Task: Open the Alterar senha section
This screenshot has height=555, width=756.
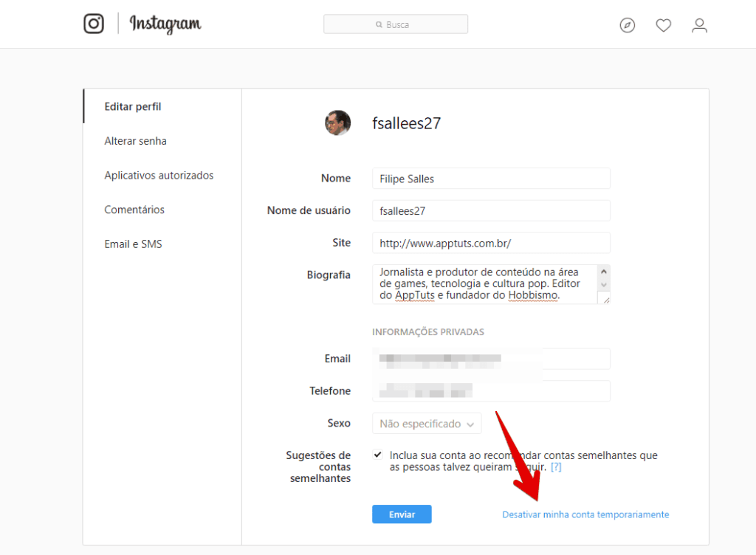Action: click(x=136, y=141)
